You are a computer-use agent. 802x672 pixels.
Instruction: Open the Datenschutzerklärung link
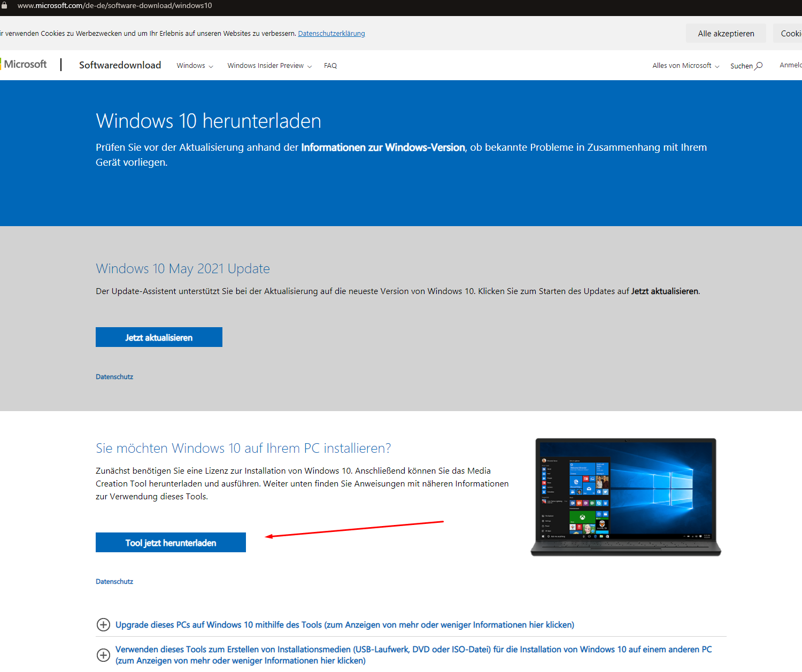coord(331,33)
